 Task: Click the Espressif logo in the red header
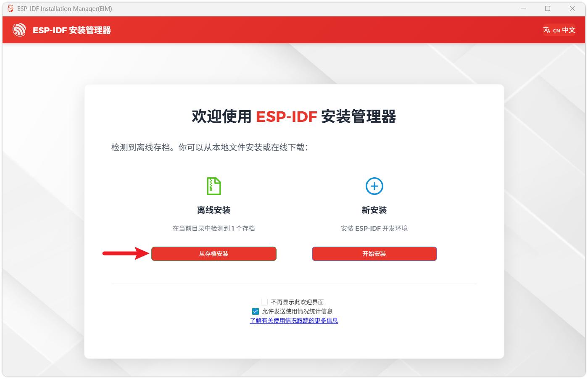click(x=19, y=30)
